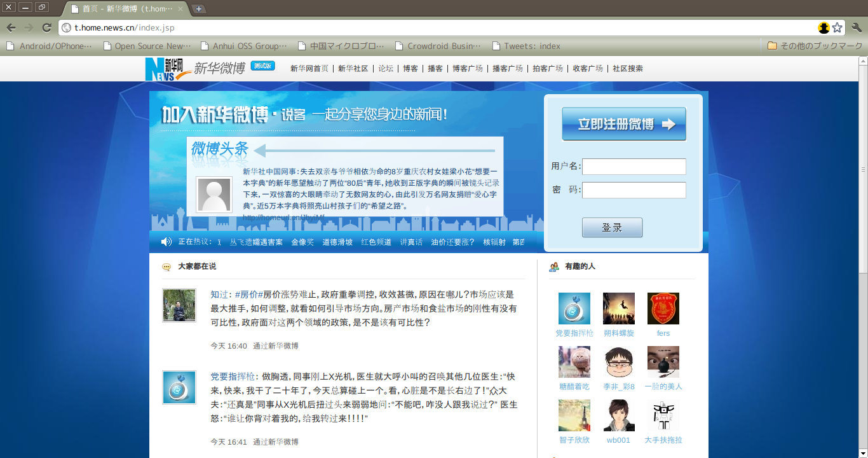Click the gray avatar in 微博头条
868x458 pixels.
(214, 195)
